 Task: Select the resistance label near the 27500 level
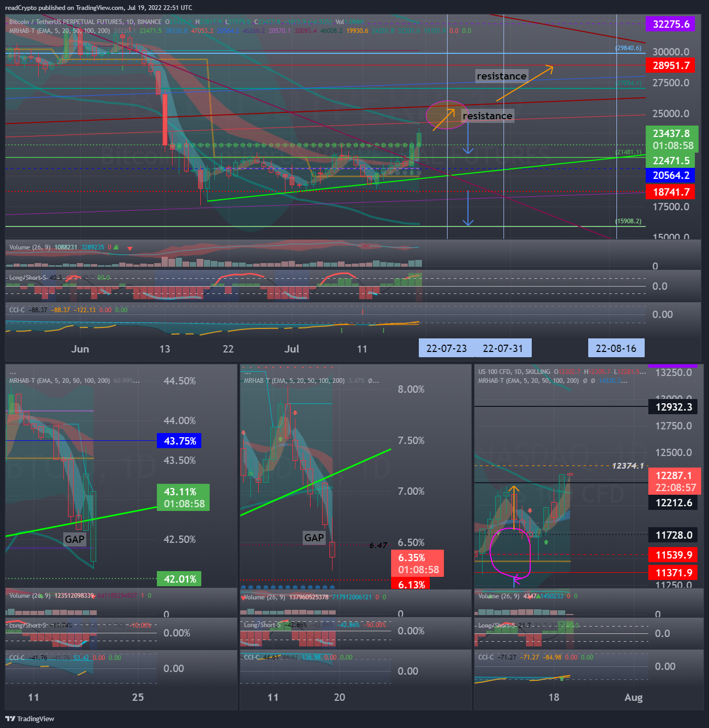(x=501, y=76)
